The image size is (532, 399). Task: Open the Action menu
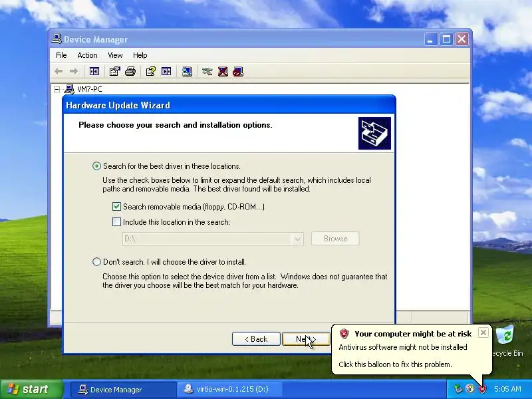[87, 55]
